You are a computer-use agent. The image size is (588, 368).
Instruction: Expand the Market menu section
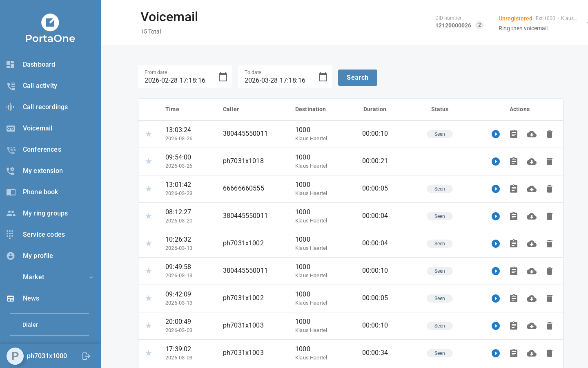click(x=91, y=277)
